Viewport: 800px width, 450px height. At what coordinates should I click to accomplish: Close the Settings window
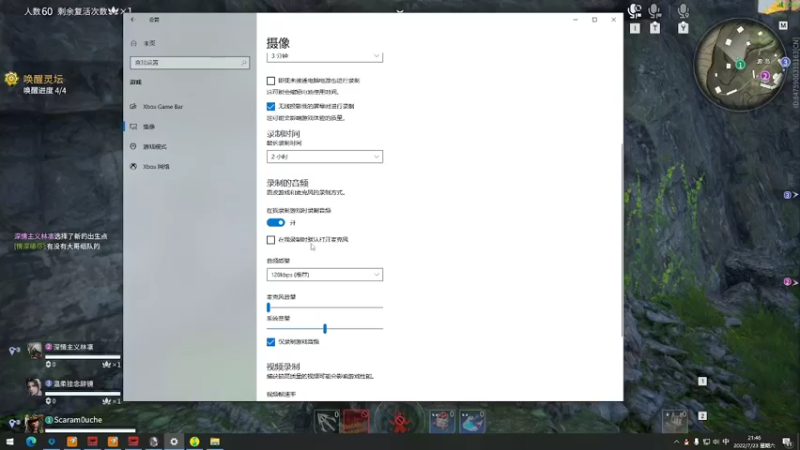pos(613,20)
